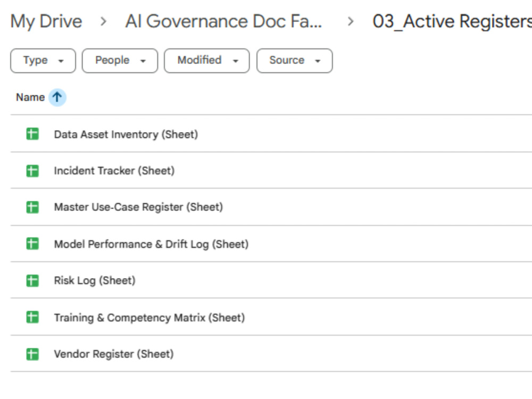Click the Training & Competency Matrix sheet icon
Screen dimensions: 532x399
32,317
